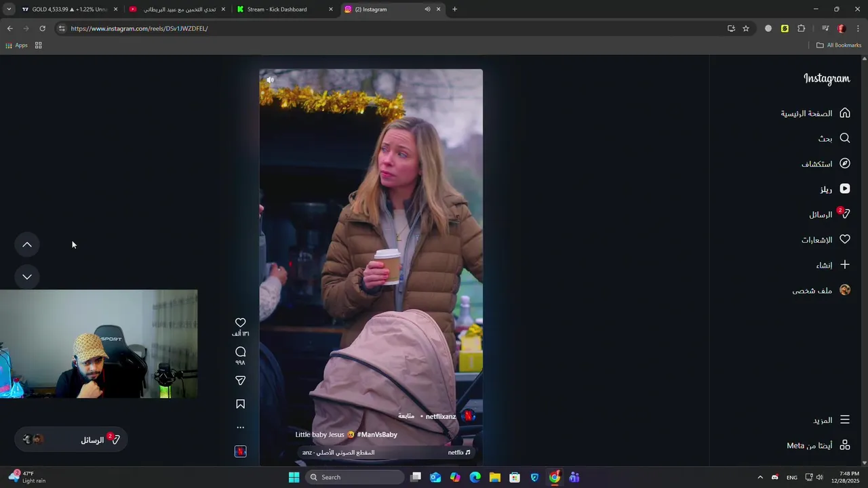Like the reel with the heart icon
This screenshot has height=488, width=868.
coord(240,323)
